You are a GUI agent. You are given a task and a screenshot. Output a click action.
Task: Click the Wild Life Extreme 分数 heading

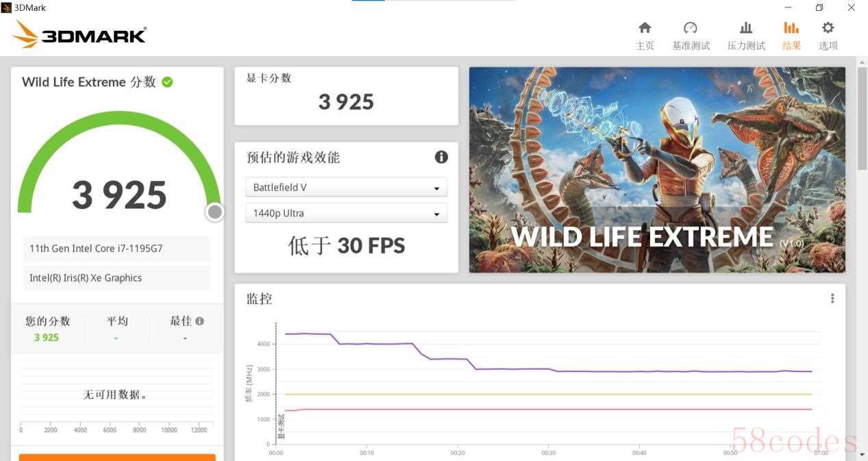click(x=89, y=82)
